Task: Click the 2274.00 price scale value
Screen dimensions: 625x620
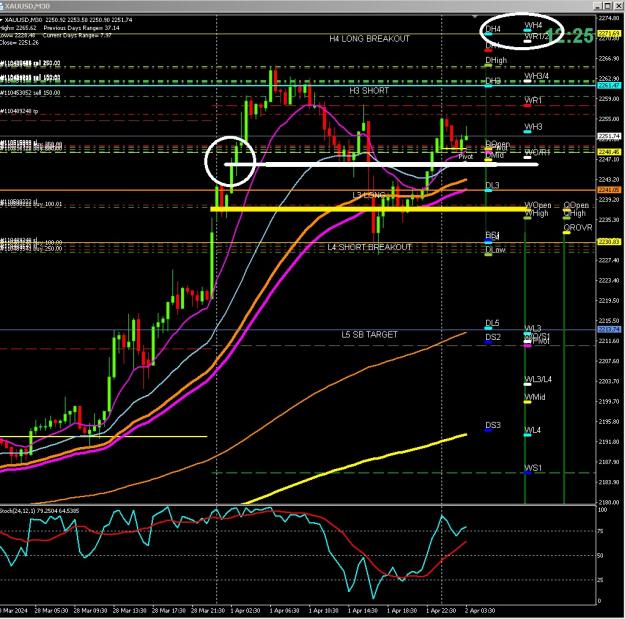Action: point(609,18)
